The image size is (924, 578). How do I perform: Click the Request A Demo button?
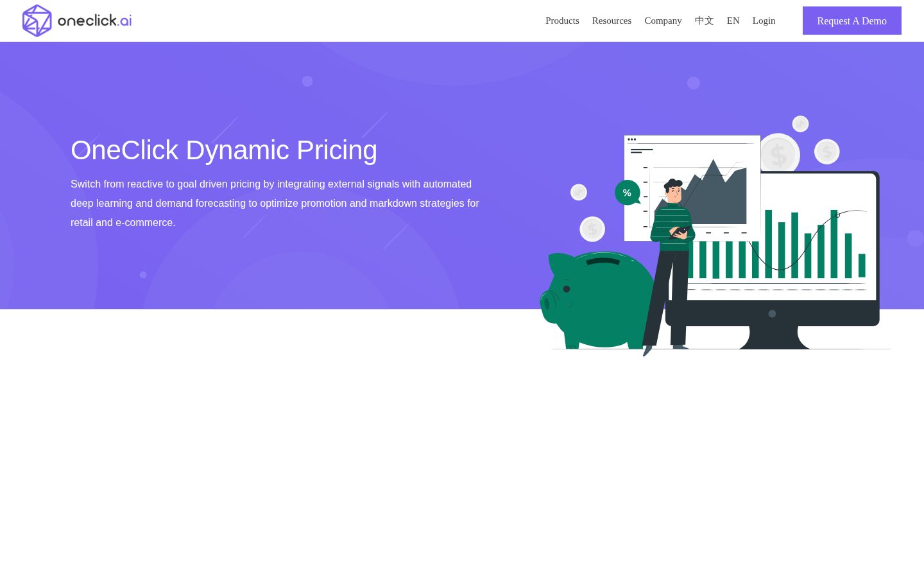pos(852,21)
